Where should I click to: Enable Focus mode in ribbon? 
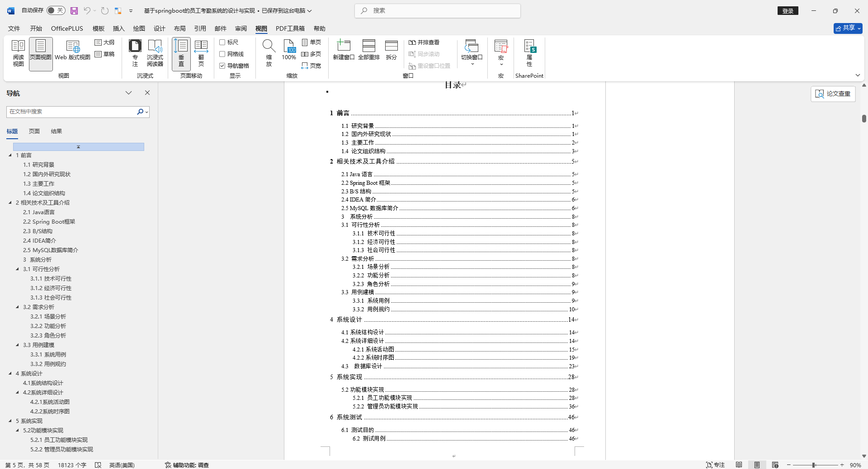coord(135,54)
